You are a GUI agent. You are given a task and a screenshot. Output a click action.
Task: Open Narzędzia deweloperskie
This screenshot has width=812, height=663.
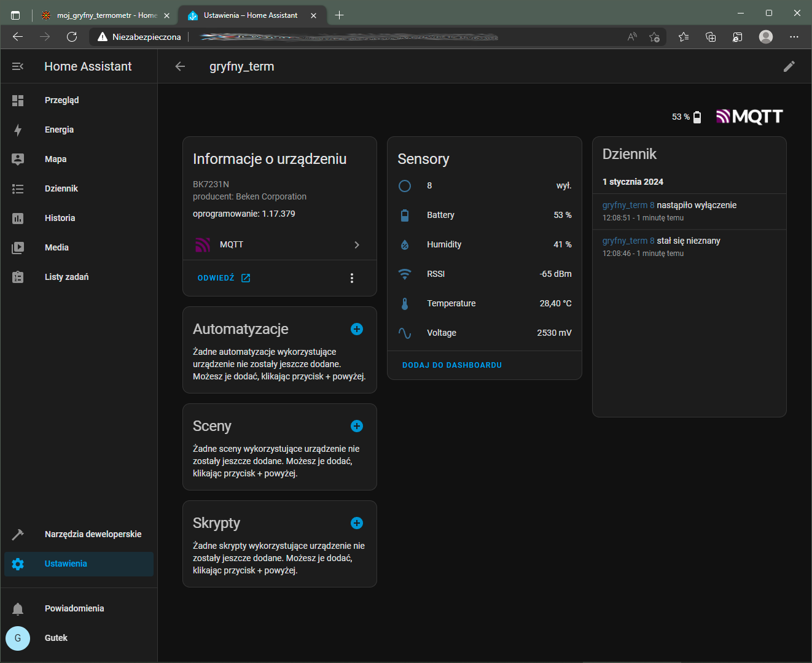click(x=79, y=534)
